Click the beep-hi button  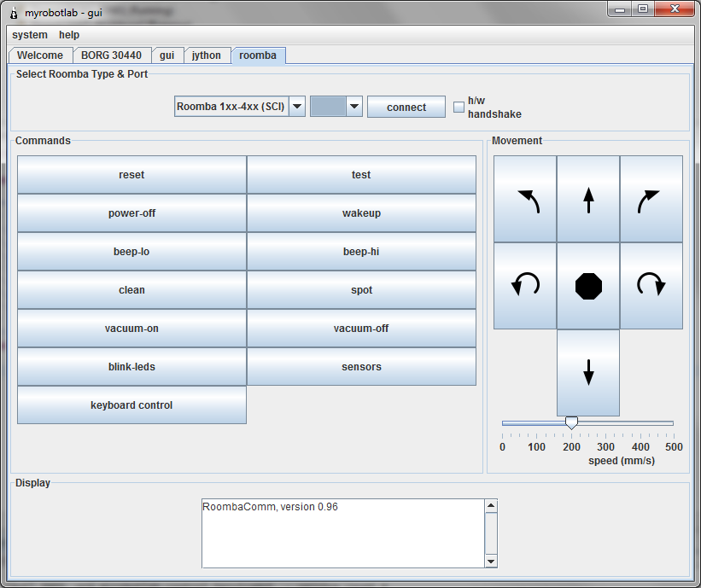pos(361,252)
